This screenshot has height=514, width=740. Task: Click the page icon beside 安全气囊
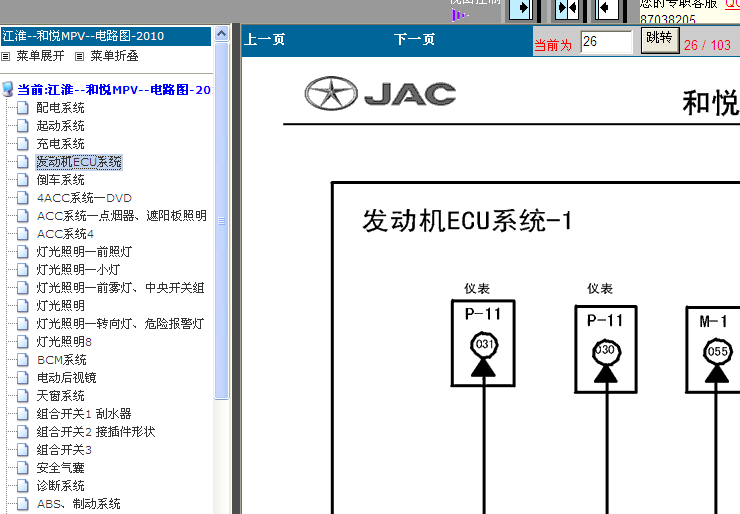click(23, 468)
